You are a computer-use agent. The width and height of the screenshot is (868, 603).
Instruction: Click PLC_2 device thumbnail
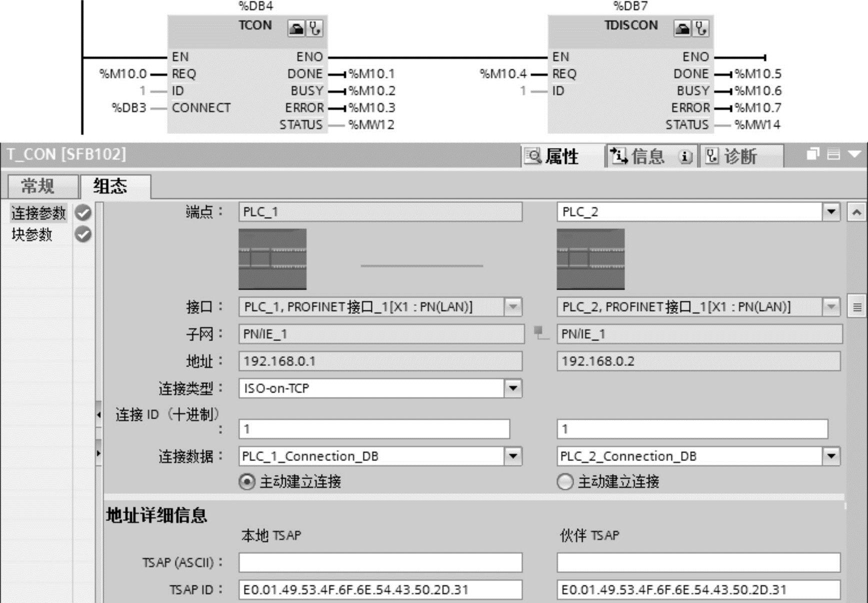[x=590, y=259]
